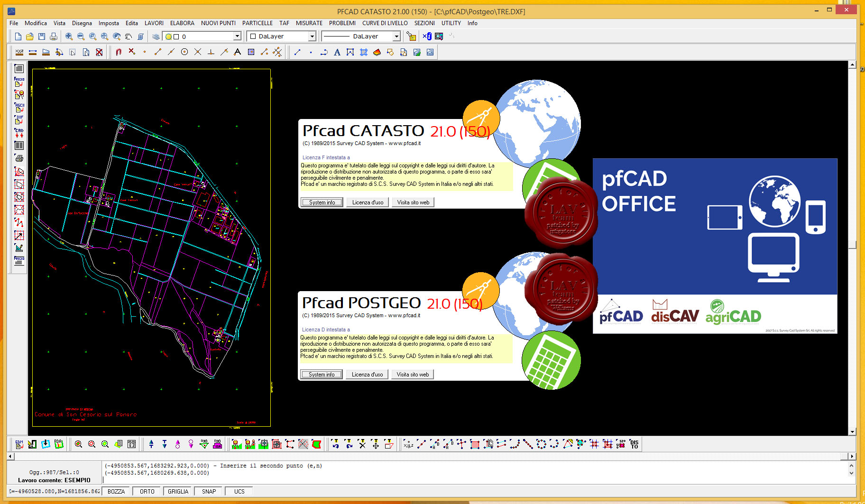The width and height of the screenshot is (865, 504).
Task: Click the PDA icon in bottom toolbar
Action: (59, 444)
